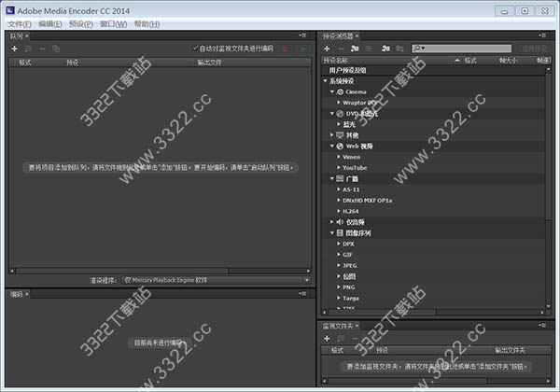Expand the JPEG presets
Screen dimensions: 560x392
coord(339,265)
